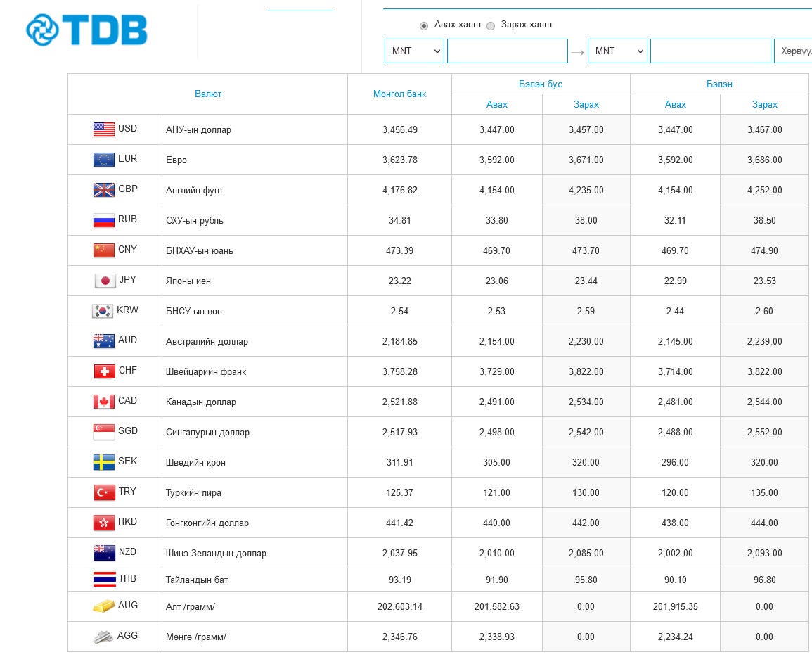
Task: Click the Монгол банк column header
Action: point(400,94)
